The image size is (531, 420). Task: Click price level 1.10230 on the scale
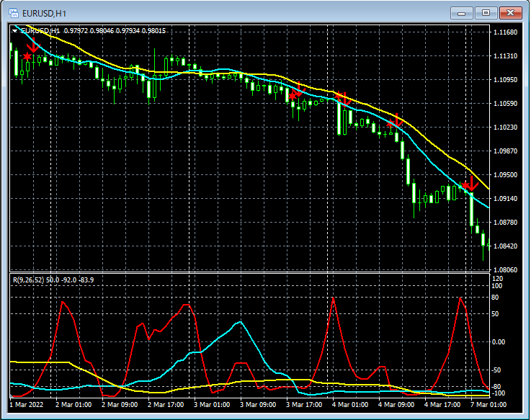coord(506,127)
